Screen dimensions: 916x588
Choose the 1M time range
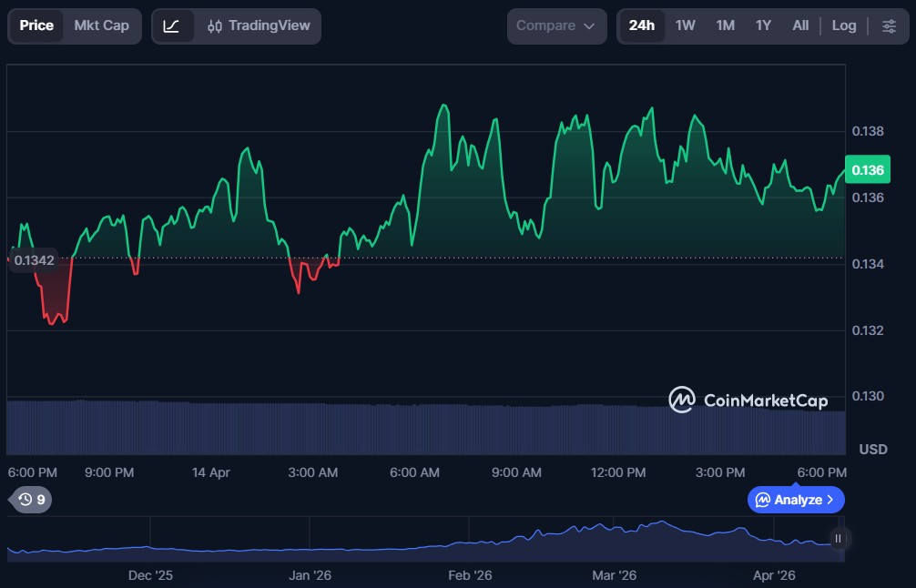725,26
